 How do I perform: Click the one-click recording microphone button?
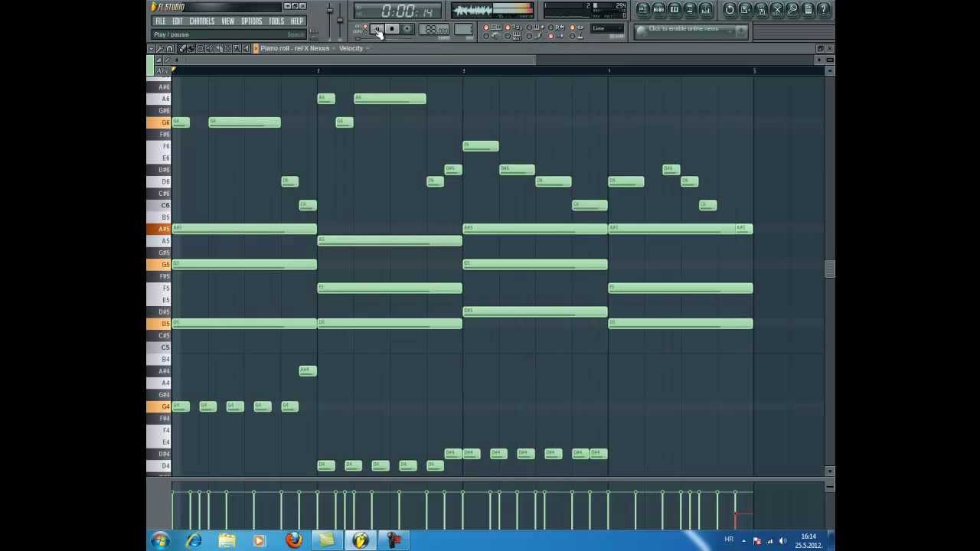pos(792,10)
